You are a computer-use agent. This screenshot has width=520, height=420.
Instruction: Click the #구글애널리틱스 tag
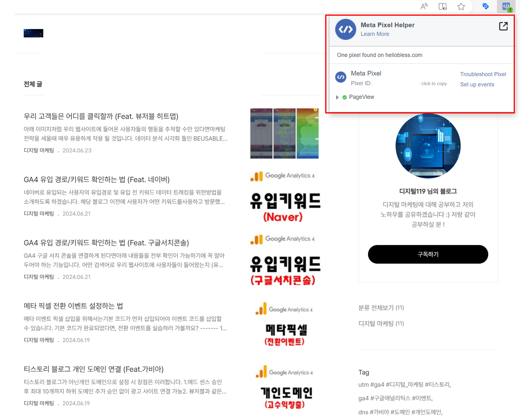[390, 398]
